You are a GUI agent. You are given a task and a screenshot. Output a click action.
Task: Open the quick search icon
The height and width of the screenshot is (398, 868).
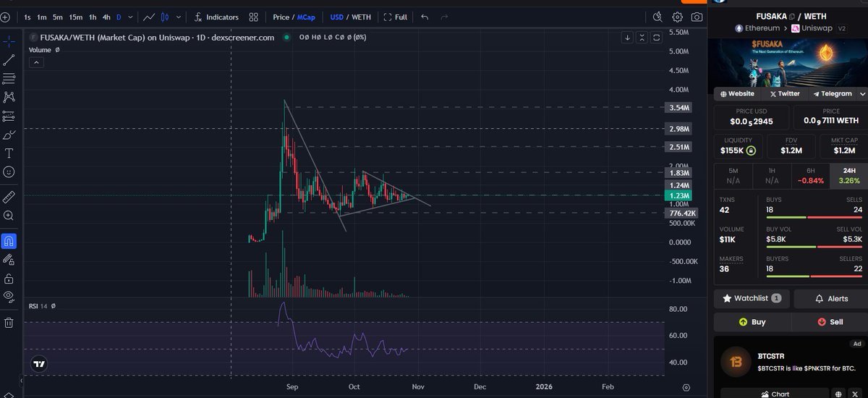click(657, 17)
